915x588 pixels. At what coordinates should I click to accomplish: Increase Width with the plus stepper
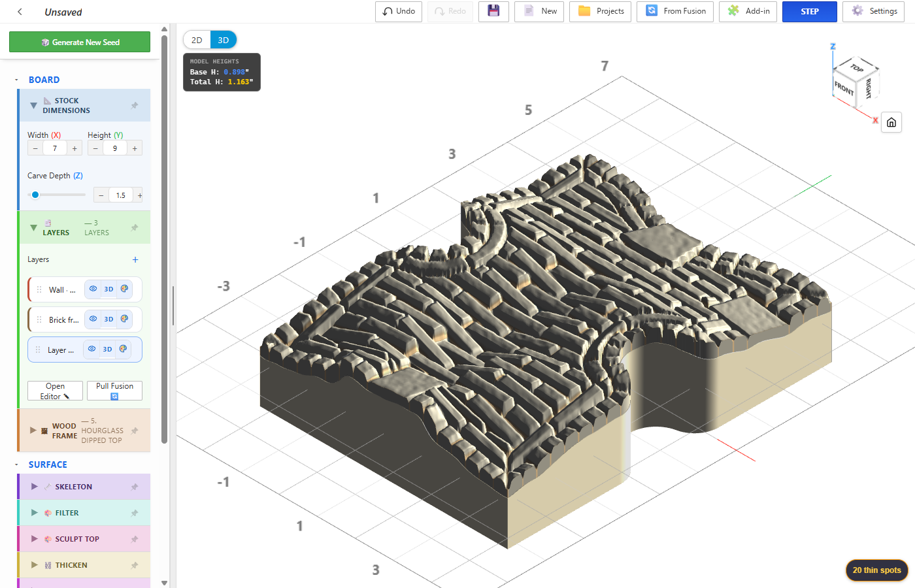[x=75, y=148]
